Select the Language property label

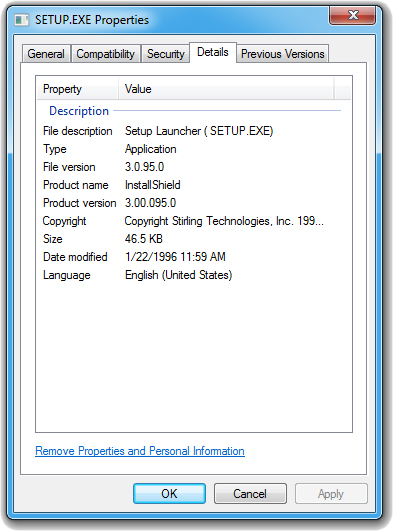(x=67, y=275)
